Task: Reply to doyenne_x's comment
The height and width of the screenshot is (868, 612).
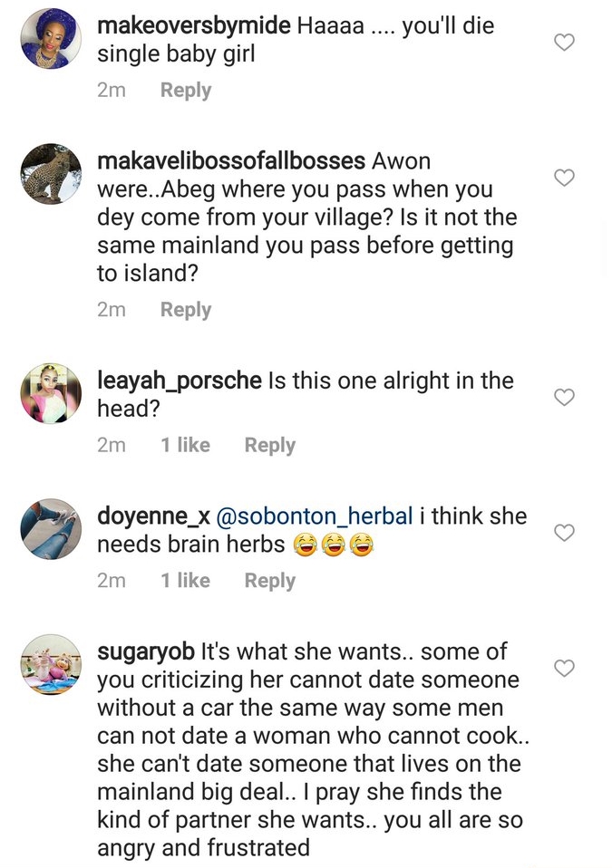Action: coord(269,581)
